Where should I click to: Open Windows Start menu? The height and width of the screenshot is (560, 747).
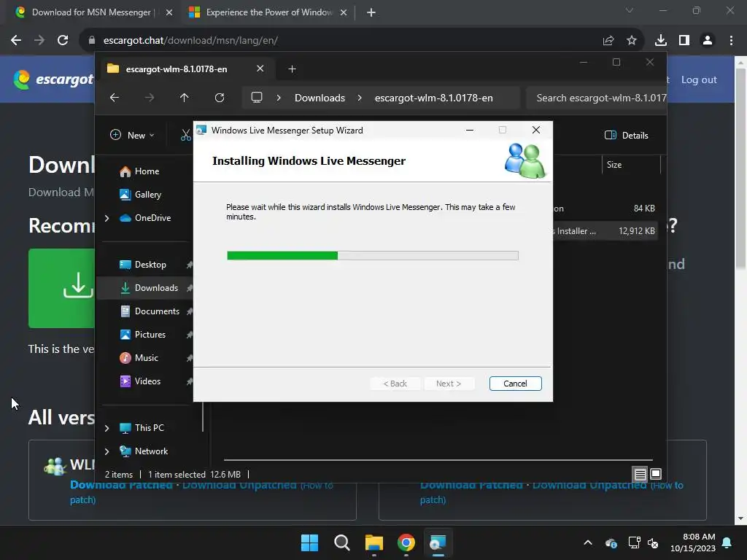(x=309, y=542)
